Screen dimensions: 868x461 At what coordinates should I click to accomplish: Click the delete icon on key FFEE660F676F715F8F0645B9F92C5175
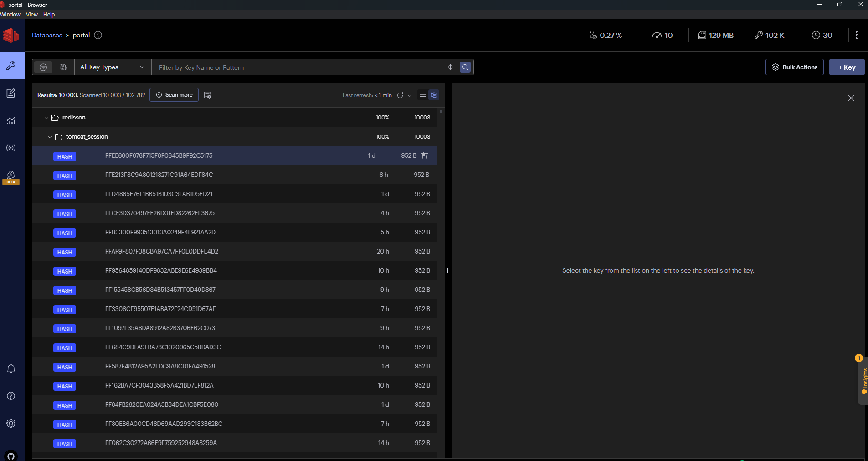425,155
